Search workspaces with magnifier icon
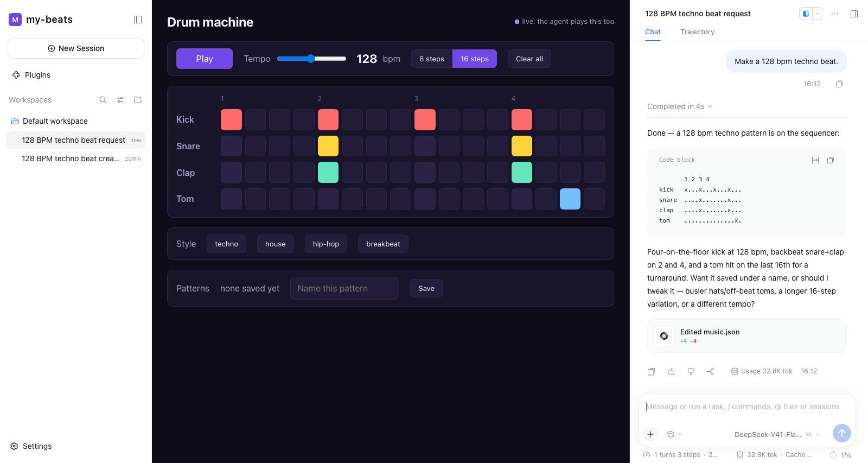The height and width of the screenshot is (463, 868). tap(103, 100)
